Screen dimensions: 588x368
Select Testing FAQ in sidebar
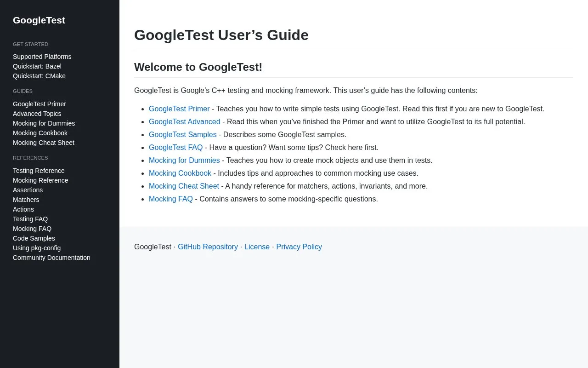coord(30,219)
